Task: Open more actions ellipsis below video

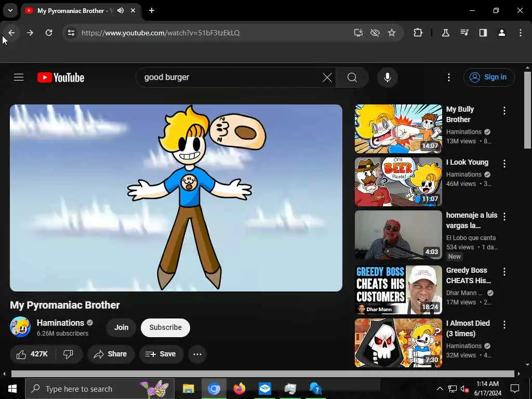Action: [x=197, y=354]
